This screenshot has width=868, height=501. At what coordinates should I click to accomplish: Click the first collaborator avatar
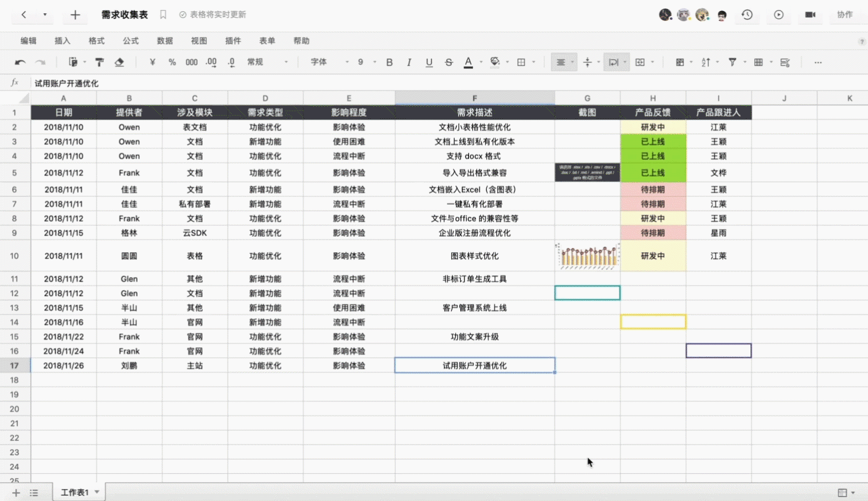(x=665, y=15)
